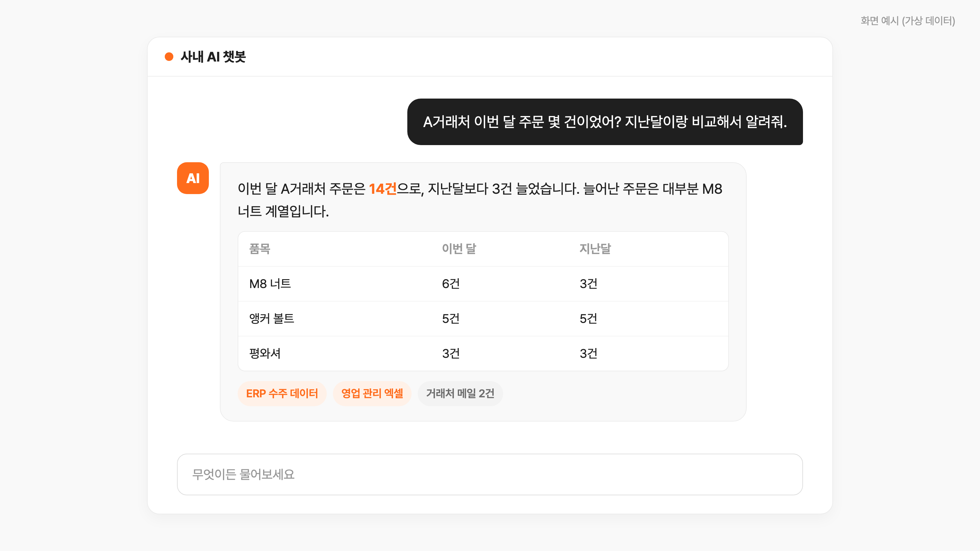
Task: Click the orange status dot beside 사내 AI 챗봇
Action: [x=169, y=57]
